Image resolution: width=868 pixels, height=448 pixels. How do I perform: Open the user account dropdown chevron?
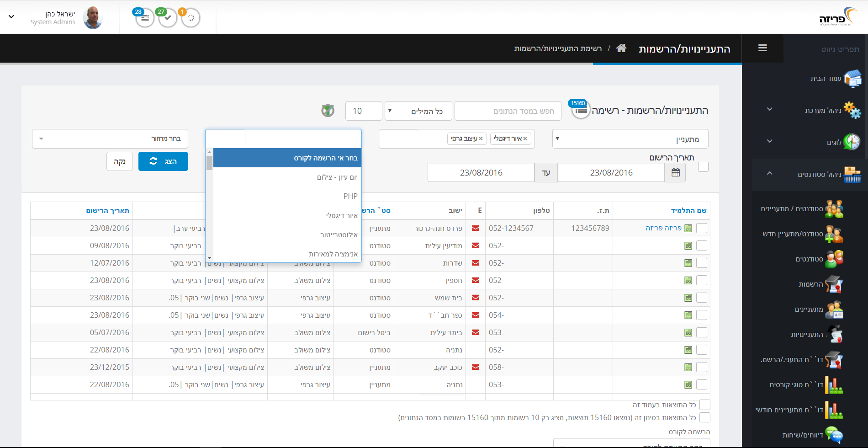click(11, 16)
